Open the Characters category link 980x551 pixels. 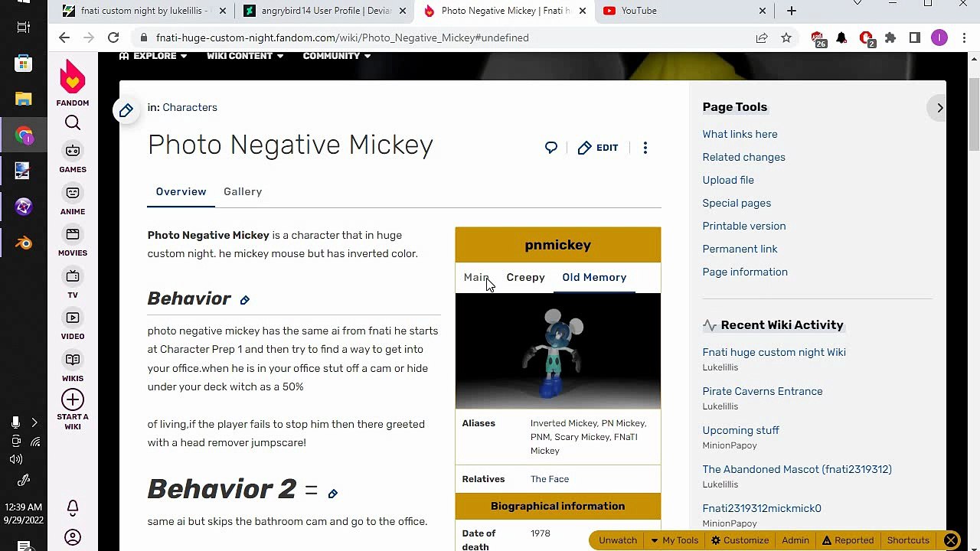click(x=190, y=107)
